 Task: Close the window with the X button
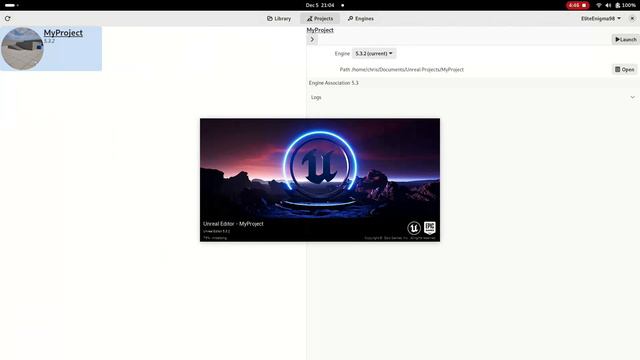pos(632,18)
